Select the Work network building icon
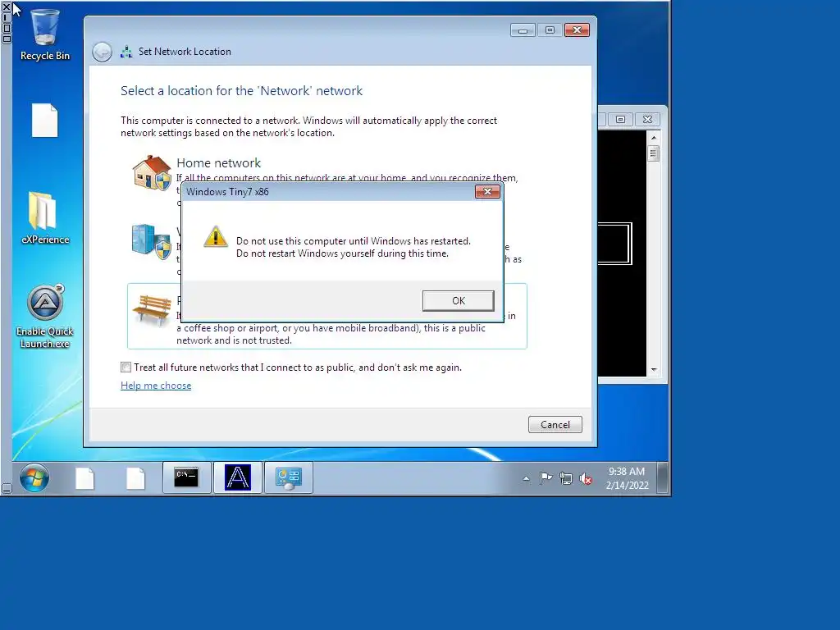The image size is (840, 630). click(152, 241)
